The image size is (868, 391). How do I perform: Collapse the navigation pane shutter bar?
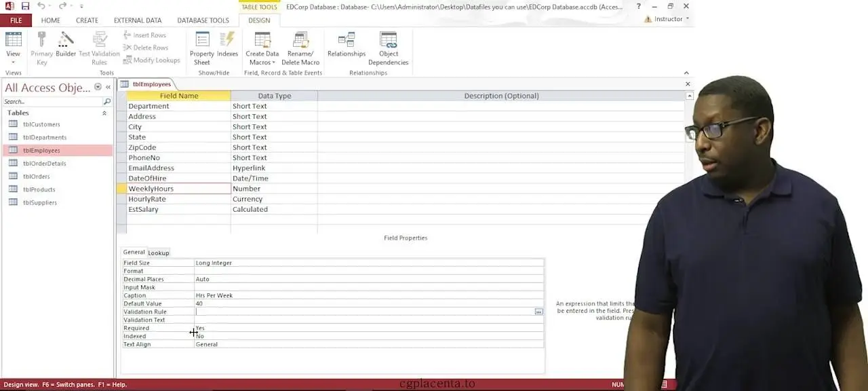click(108, 87)
